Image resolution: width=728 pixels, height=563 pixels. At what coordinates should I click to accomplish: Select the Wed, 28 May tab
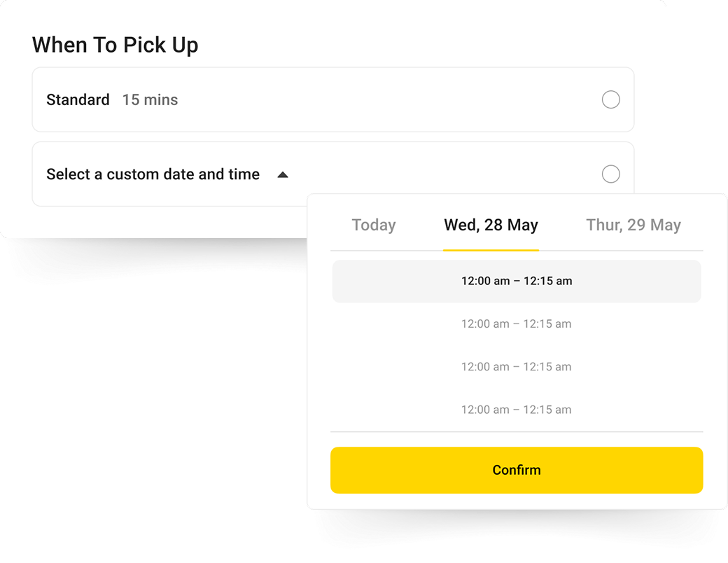point(491,225)
